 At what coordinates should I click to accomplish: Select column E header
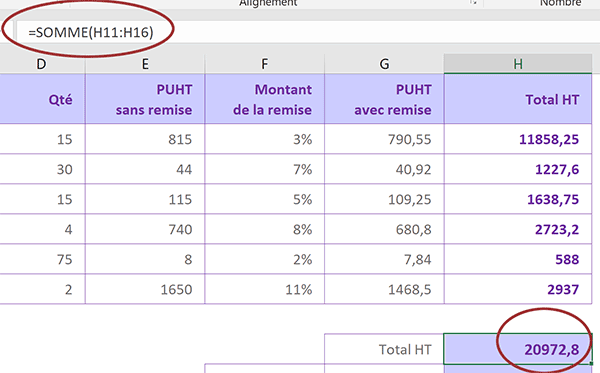145,64
